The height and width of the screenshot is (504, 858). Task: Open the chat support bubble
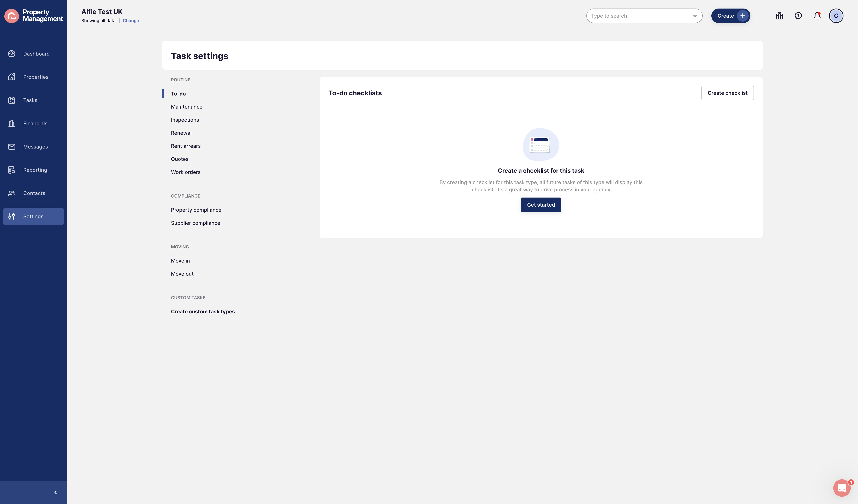[842, 488]
